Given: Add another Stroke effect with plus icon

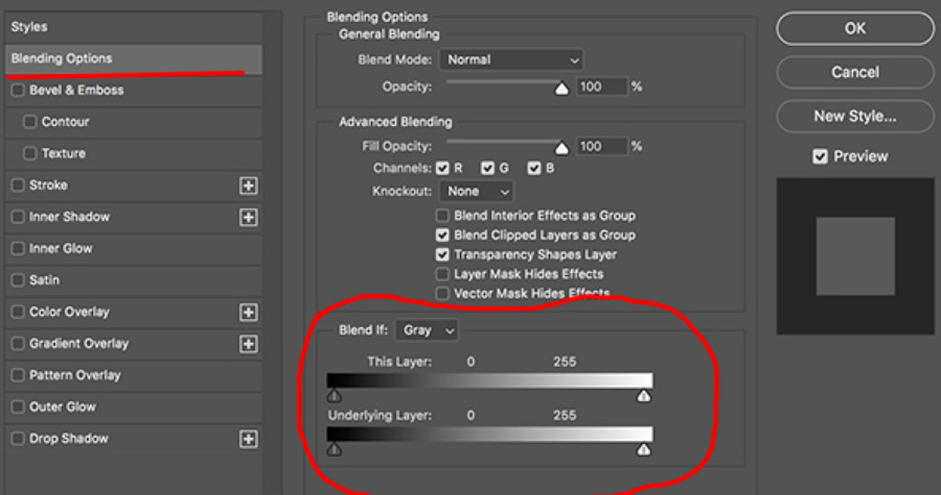Looking at the screenshot, I should click(x=248, y=185).
